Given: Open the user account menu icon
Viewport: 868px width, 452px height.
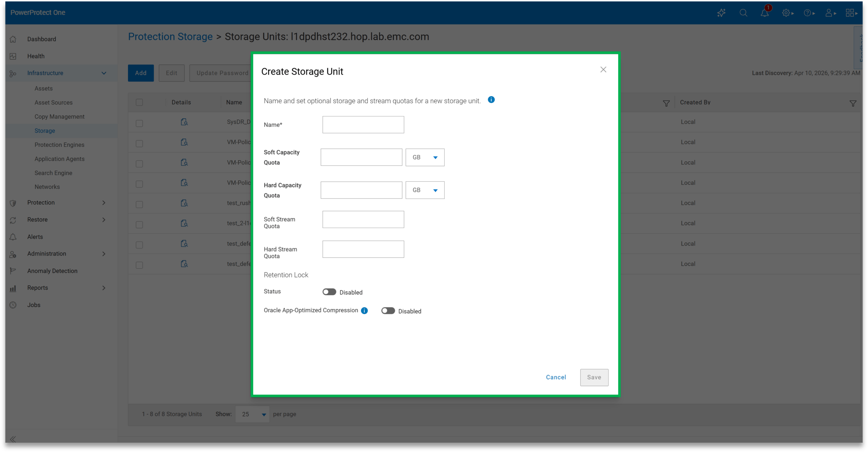Looking at the screenshot, I should [x=830, y=13].
